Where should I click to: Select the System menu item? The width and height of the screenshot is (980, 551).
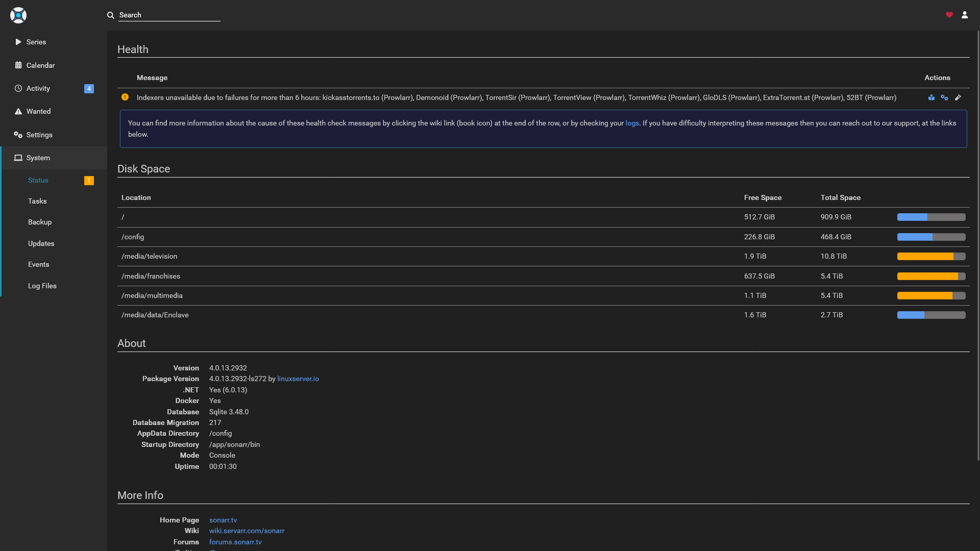[54, 158]
